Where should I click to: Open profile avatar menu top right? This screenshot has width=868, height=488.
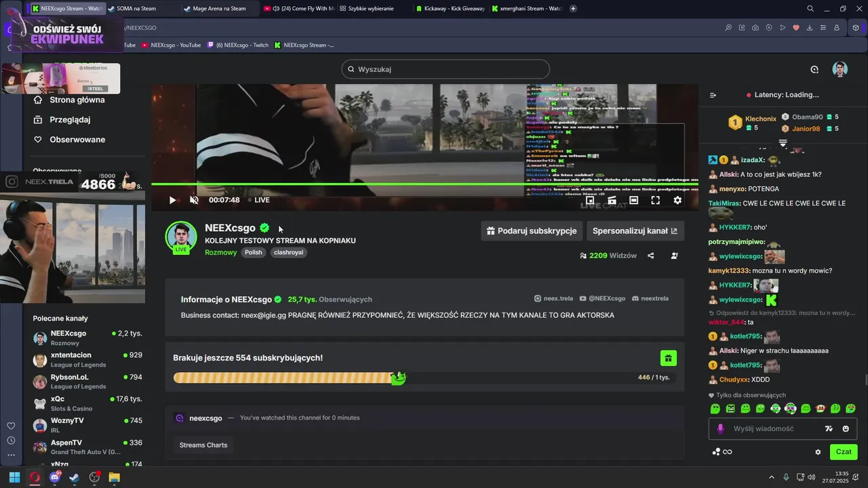[x=840, y=69]
